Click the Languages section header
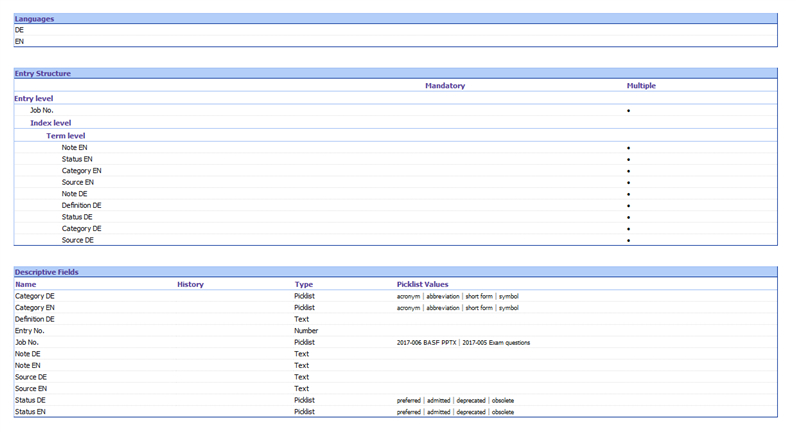This screenshot has width=795, height=432. [34, 19]
